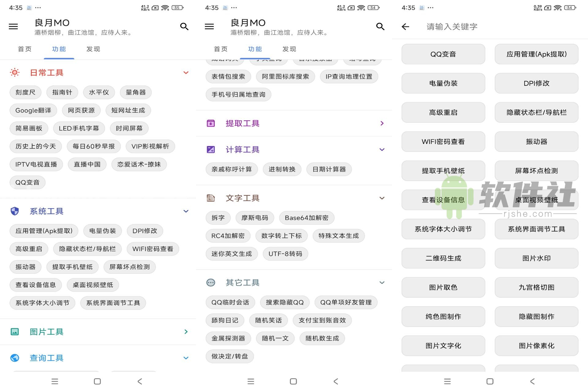Image resolution: width=588 pixels, height=392 pixels.
Task: Click the 请输入关键字 search field
Action: point(451,27)
